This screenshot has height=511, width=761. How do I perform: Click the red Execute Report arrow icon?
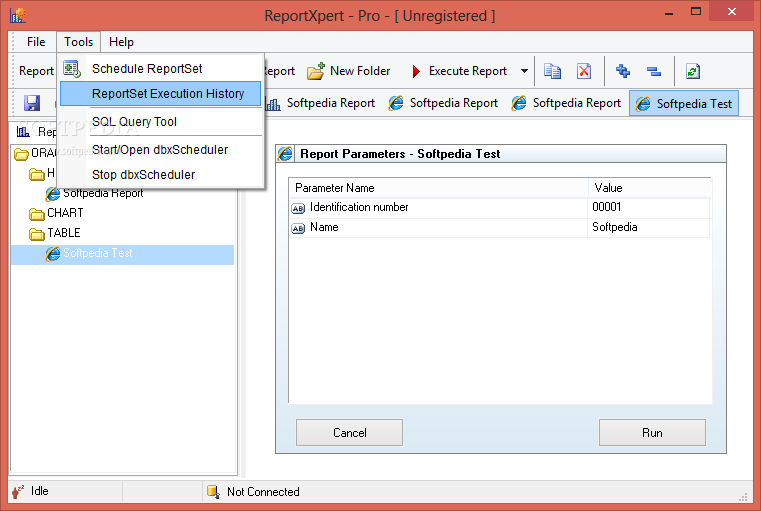tap(415, 71)
